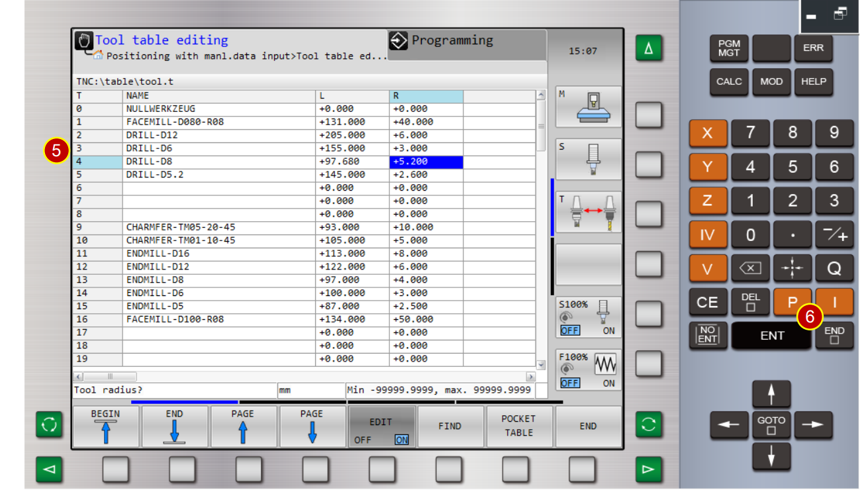Click the green right softkey-row arrow
The image size is (868, 490).
[649, 469]
